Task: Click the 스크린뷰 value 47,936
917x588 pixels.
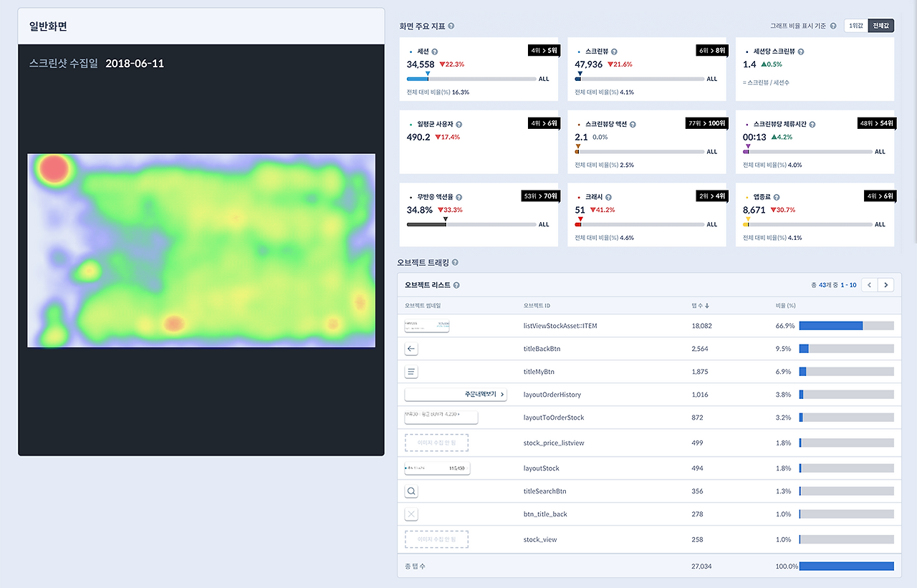Action: (589, 64)
